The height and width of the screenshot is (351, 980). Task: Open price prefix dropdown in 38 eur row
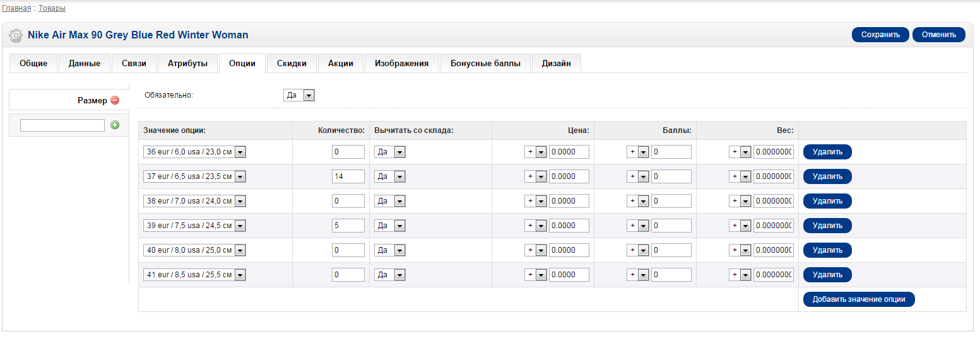[x=535, y=201]
